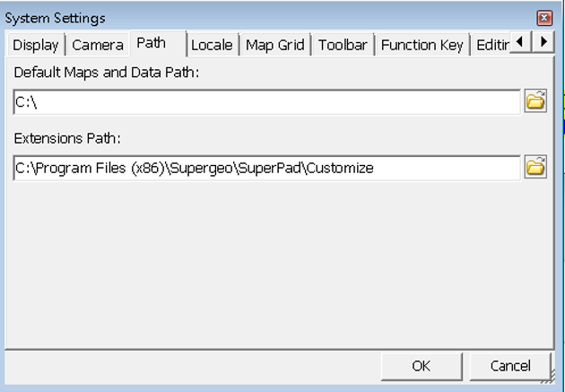Switch to the Toolbar tab

tap(343, 45)
